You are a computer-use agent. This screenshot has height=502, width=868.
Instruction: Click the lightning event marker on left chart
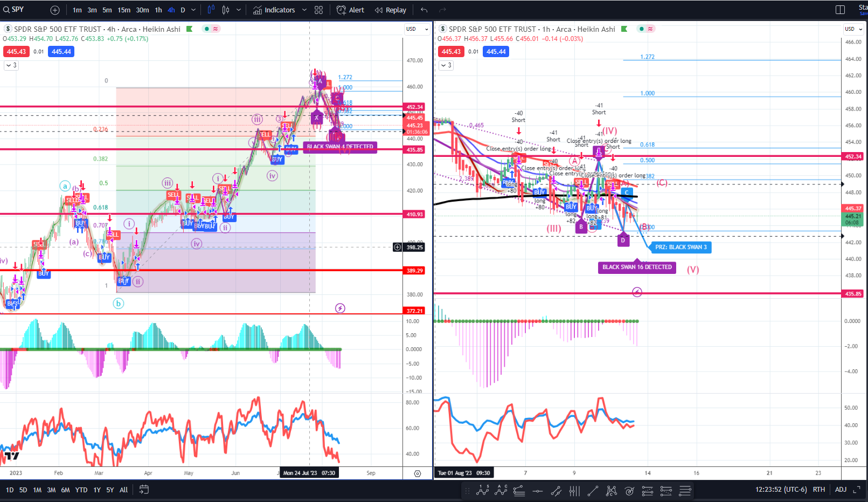point(340,308)
